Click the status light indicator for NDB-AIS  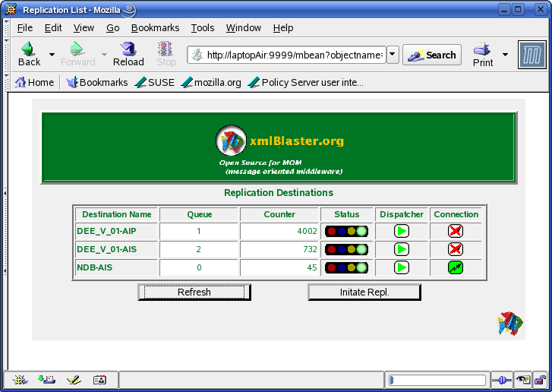[346, 267]
